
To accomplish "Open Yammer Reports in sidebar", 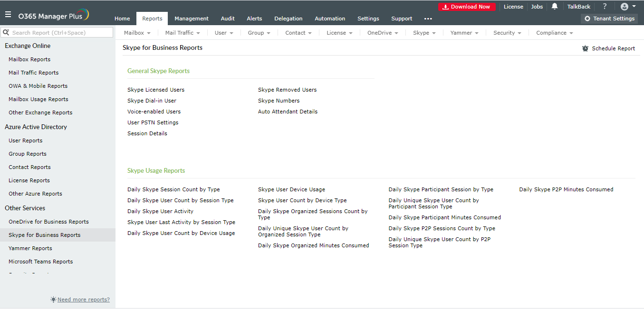I will tap(30, 248).
